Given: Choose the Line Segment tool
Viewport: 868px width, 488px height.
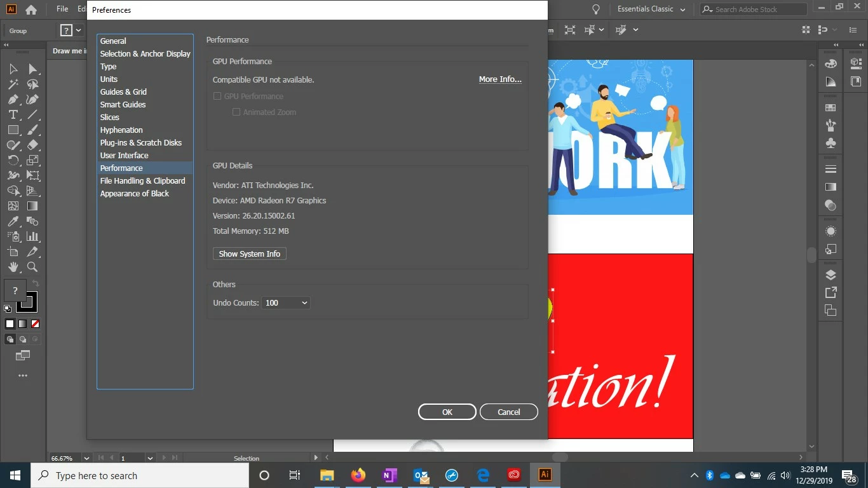Looking at the screenshot, I should pyautogui.click(x=33, y=114).
